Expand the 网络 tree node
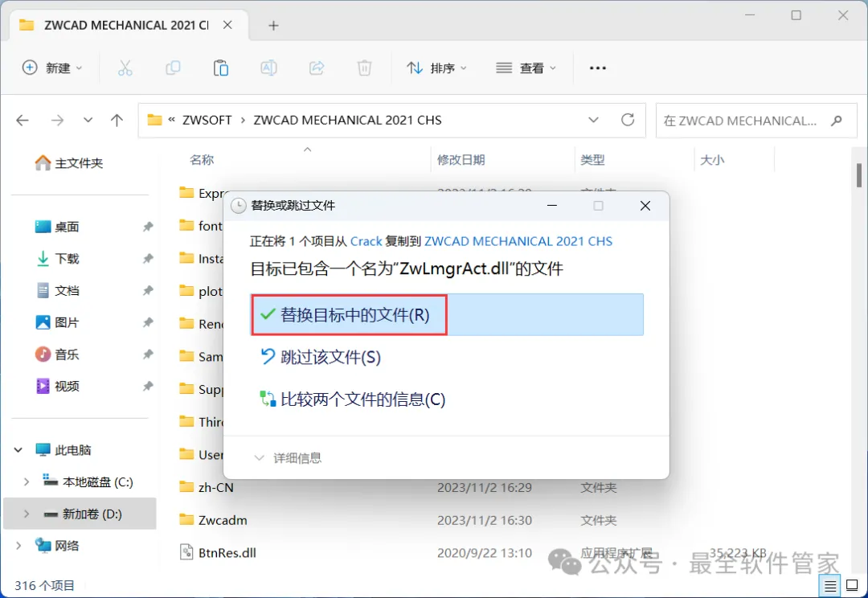This screenshot has height=598, width=868. pos(18,546)
